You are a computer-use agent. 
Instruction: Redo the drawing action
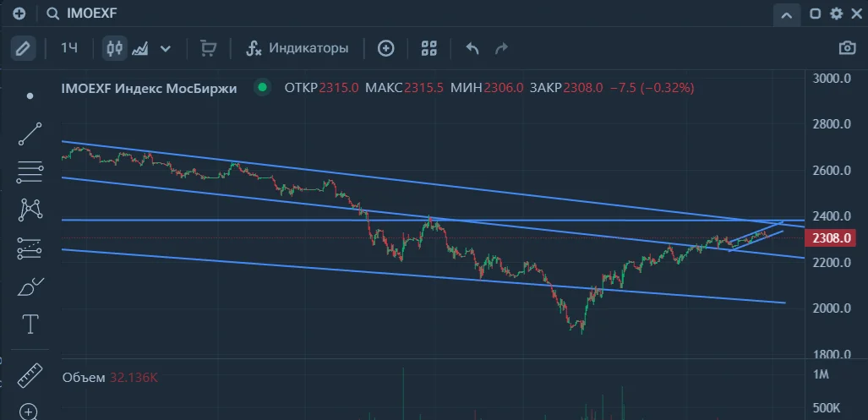coord(501,49)
